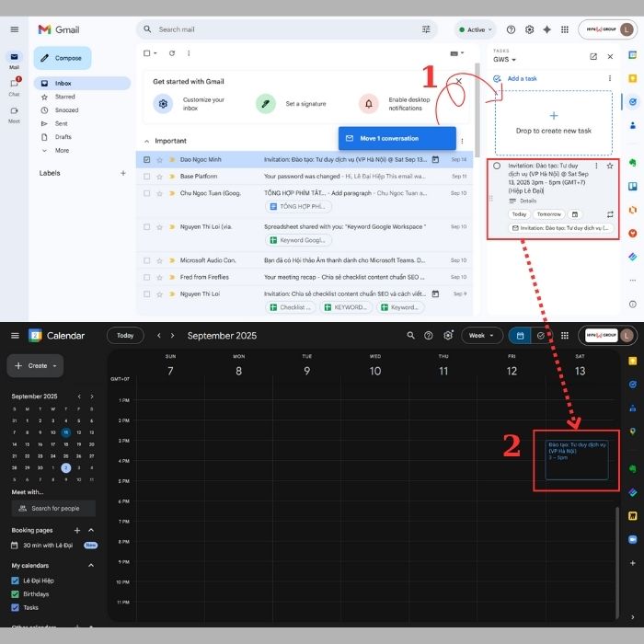
Task: Open Google apps grid in Calendar
Action: click(x=565, y=336)
